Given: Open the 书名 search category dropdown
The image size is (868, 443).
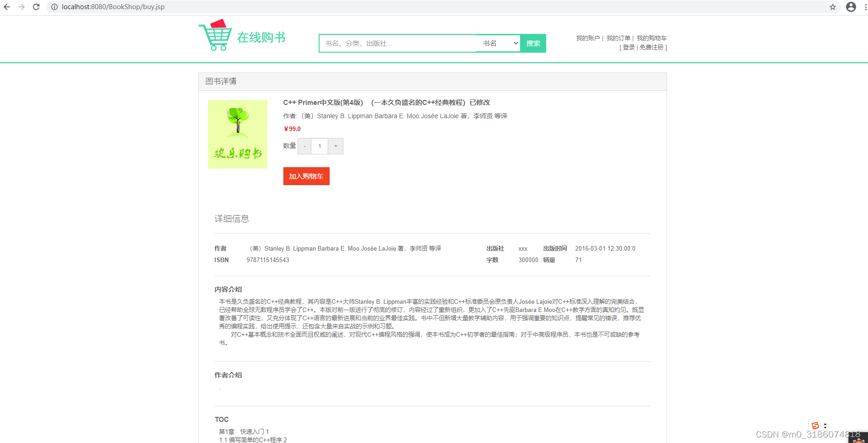Looking at the screenshot, I should pyautogui.click(x=498, y=43).
